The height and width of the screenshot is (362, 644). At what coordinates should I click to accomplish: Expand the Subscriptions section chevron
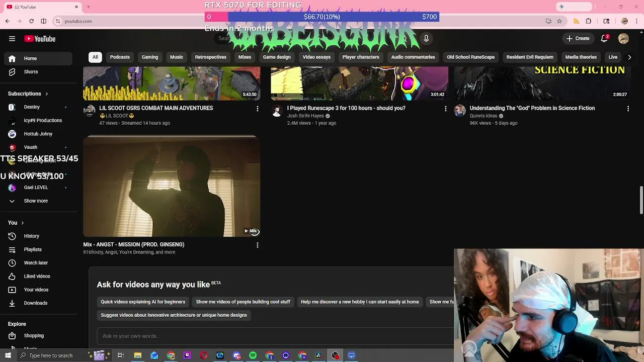(x=46, y=94)
